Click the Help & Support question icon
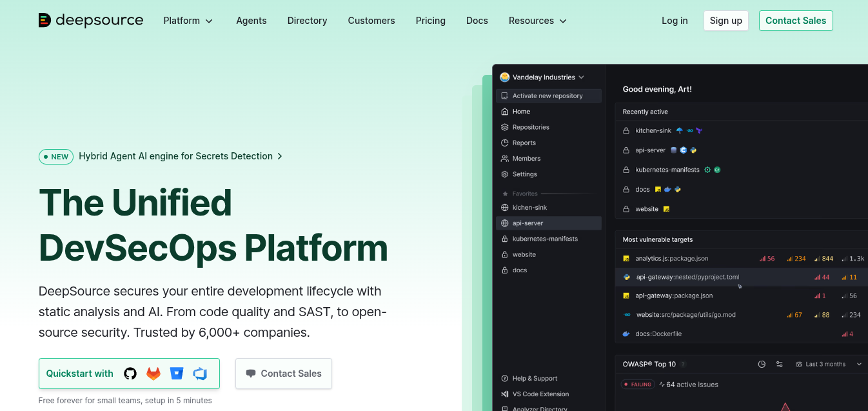868x411 pixels. 505,378
